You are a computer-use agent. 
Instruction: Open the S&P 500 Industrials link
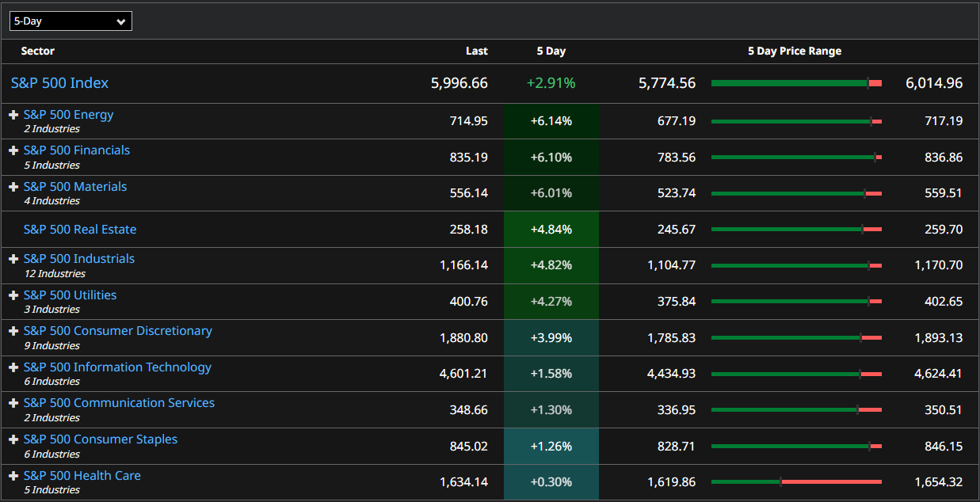click(79, 259)
